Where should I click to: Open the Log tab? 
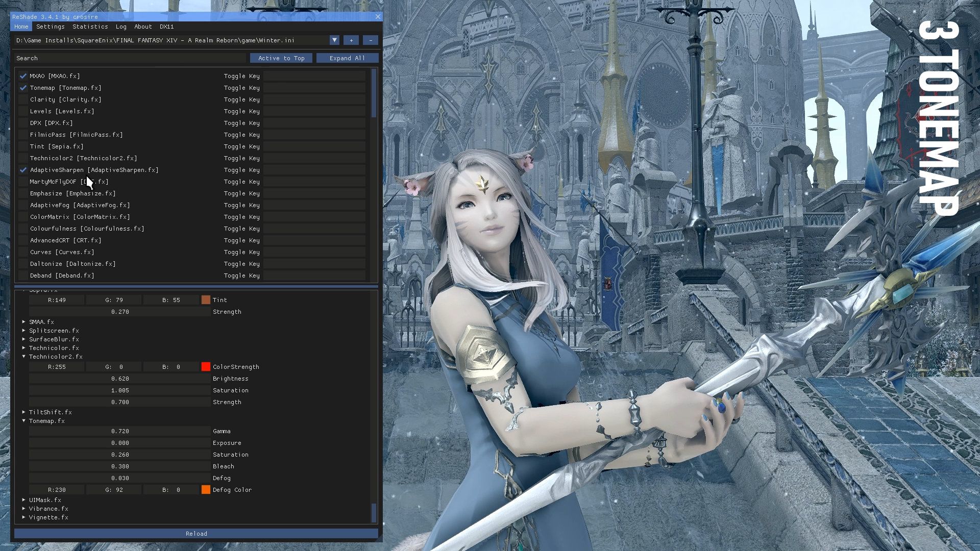[121, 27]
